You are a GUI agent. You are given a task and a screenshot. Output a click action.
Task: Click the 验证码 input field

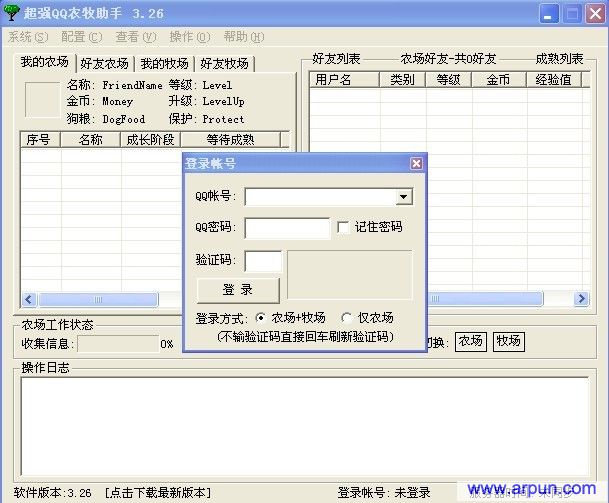tap(263, 261)
